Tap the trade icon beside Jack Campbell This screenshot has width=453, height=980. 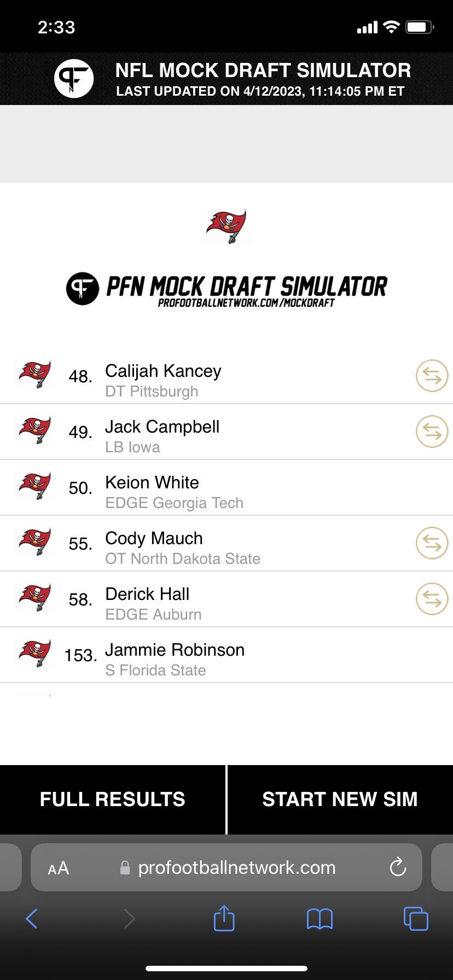pos(432,431)
